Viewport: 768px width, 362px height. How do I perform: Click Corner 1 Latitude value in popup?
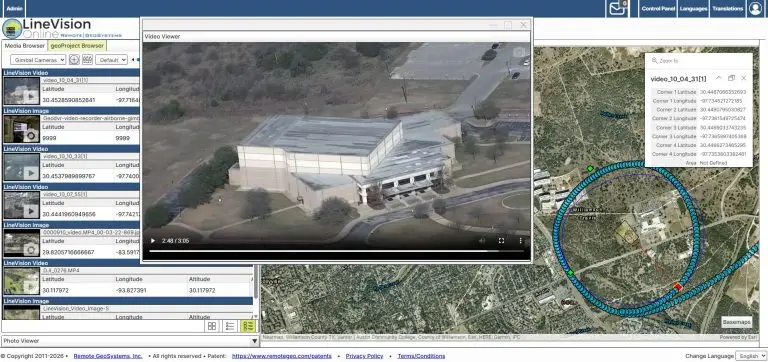tap(723, 92)
